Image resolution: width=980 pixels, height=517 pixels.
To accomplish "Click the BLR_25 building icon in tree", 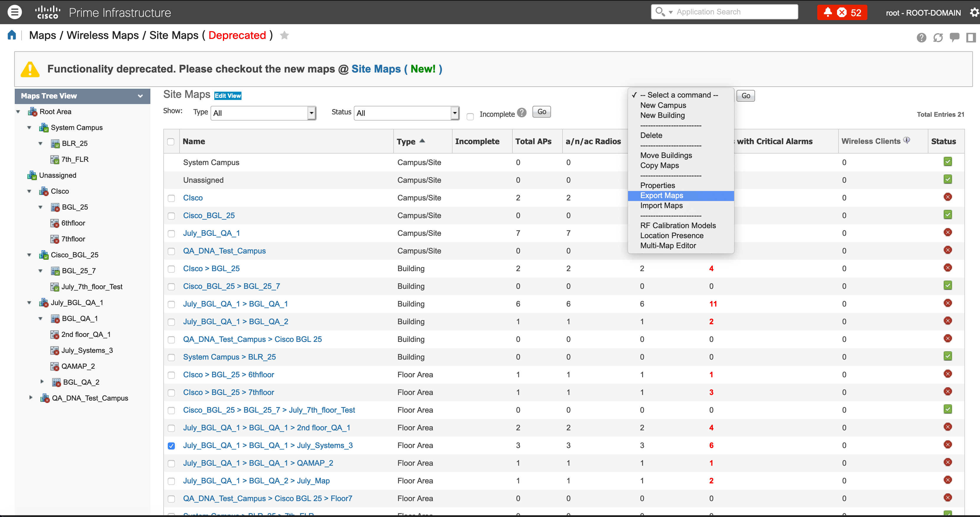I will click(55, 144).
